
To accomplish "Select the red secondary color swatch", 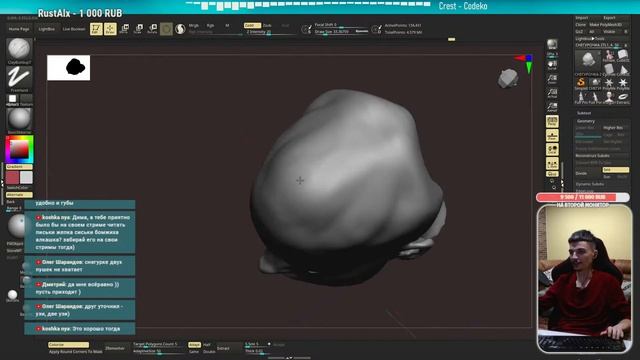I will coord(12,178).
